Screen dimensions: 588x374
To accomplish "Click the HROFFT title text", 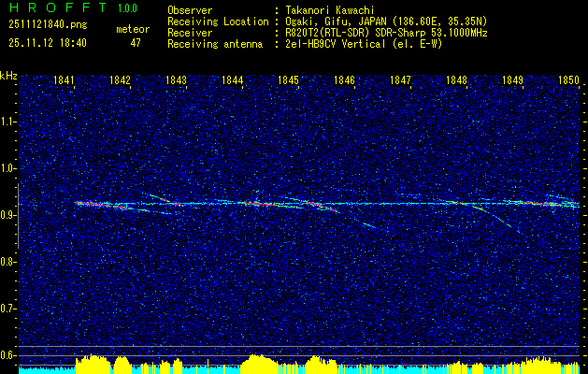I will pos(58,7).
